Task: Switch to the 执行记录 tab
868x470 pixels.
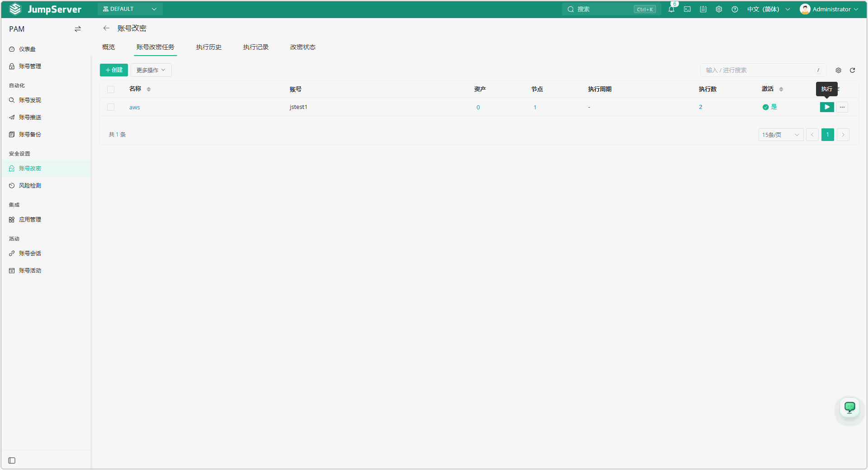Action: 256,47
